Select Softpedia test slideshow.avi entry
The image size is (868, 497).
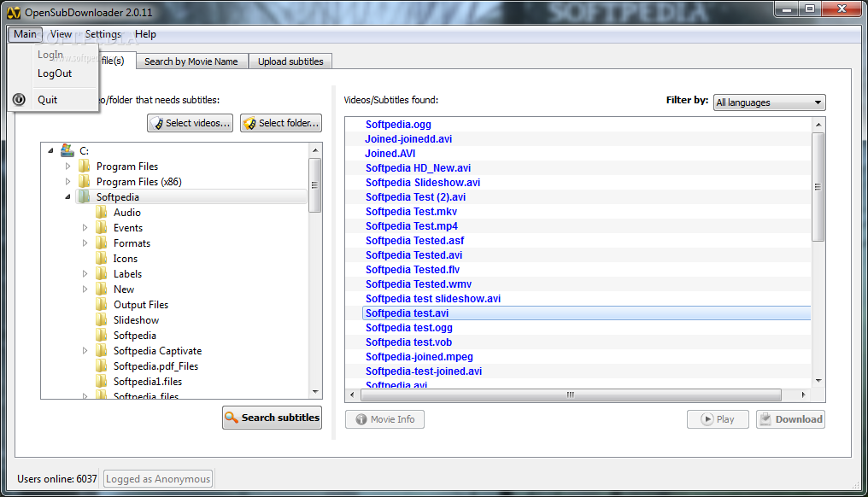(433, 299)
